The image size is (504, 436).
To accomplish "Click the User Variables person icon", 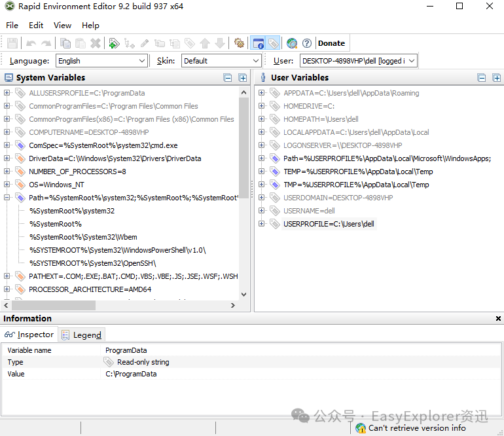I will 263,77.
